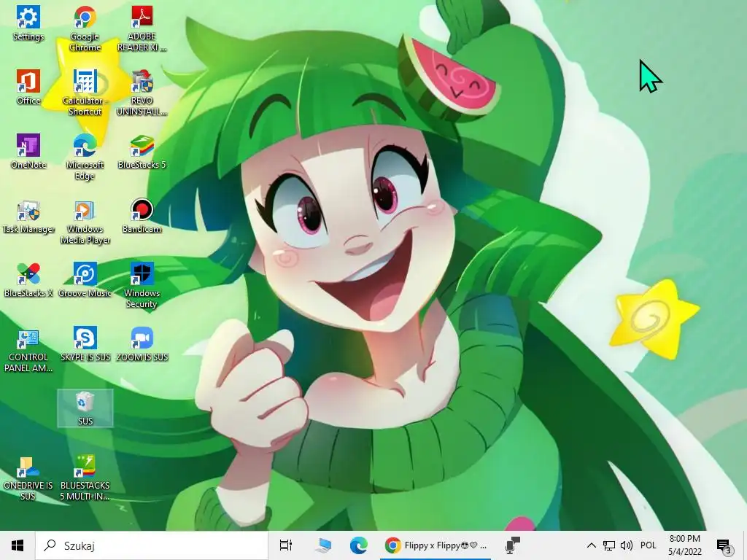The height and width of the screenshot is (560, 747).
Task: Open the Windows Security shortcut
Action: pos(142,285)
